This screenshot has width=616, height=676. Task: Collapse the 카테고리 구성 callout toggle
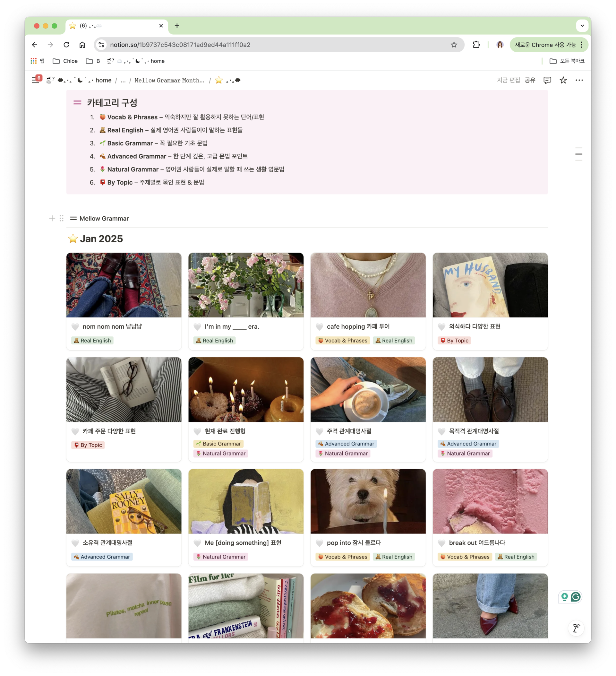(77, 103)
